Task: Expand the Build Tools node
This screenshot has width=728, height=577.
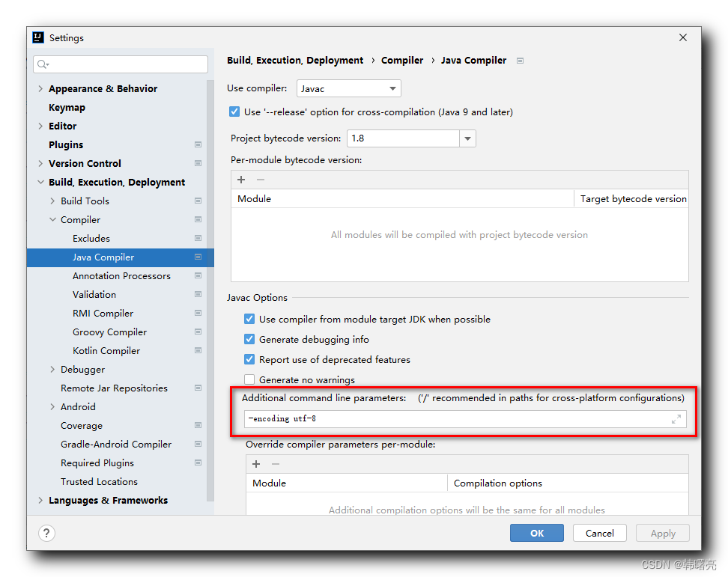Action: click(x=52, y=201)
